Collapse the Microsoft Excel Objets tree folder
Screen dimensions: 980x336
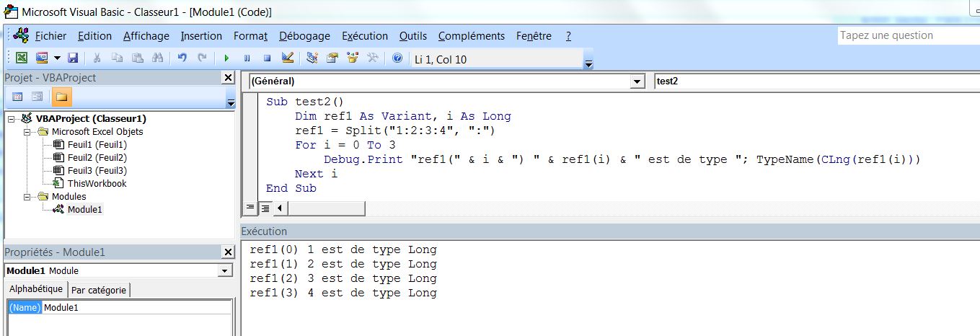(28, 132)
